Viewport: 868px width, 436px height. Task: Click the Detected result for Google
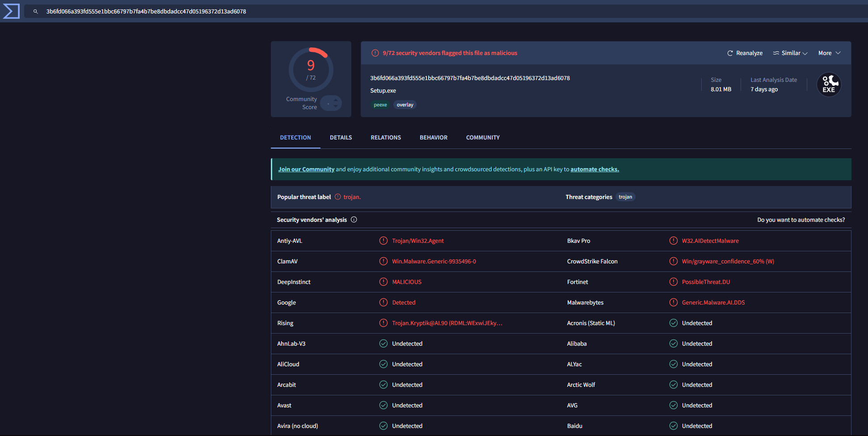404,303
